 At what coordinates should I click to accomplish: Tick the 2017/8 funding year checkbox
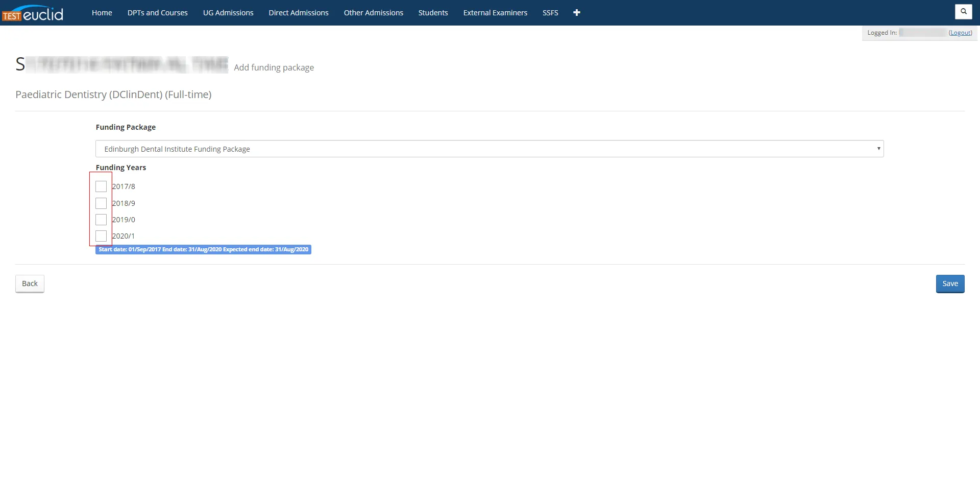101,186
